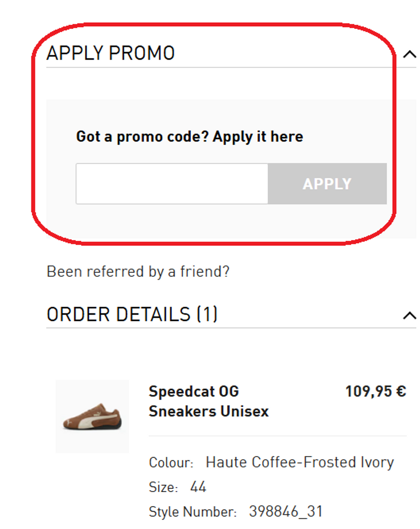Click the APPLY PROMO section heading
Screen dimensions: 420x529
coord(111,53)
